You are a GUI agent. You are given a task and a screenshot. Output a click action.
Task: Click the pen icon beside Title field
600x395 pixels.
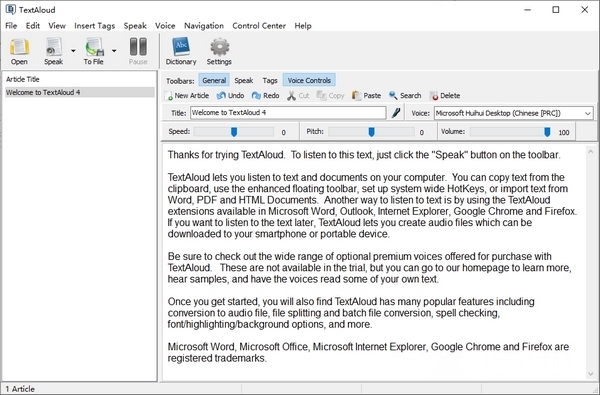point(396,113)
